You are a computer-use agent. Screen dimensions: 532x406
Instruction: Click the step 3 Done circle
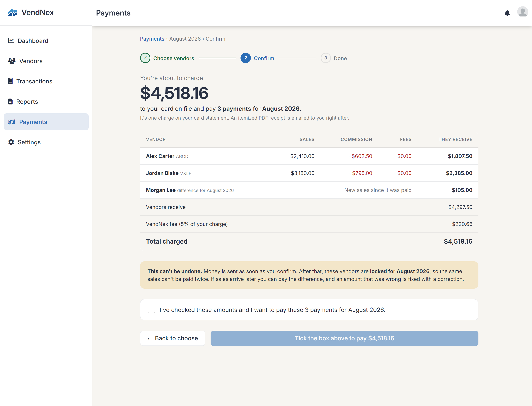pyautogui.click(x=326, y=58)
